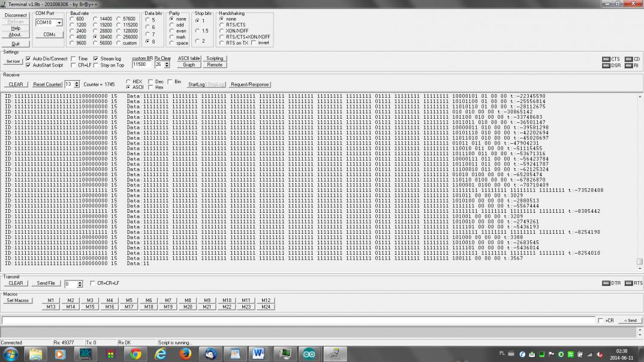Image resolution: width=644 pixels, height=362 pixels.
Task: Open the Graph window
Action: (x=189, y=65)
